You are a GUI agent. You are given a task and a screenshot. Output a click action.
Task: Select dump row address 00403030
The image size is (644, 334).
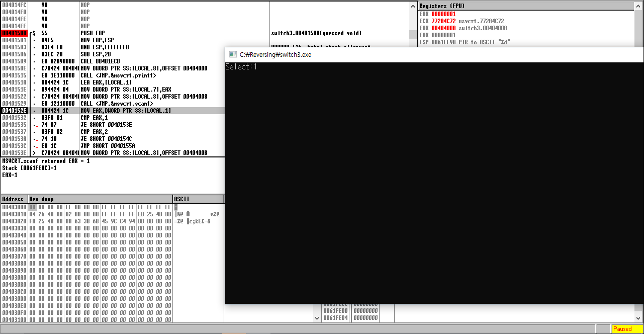click(x=14, y=228)
